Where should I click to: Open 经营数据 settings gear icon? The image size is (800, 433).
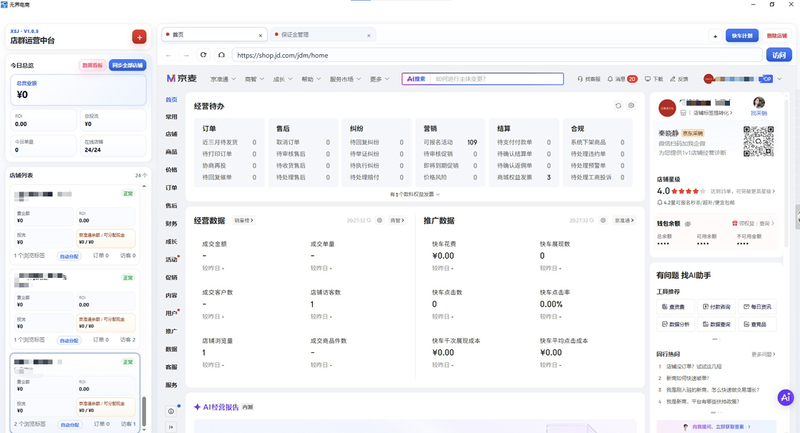point(379,220)
